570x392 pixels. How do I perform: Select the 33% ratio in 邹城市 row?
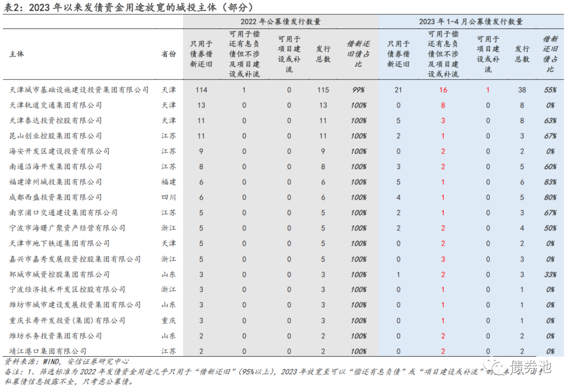click(550, 274)
